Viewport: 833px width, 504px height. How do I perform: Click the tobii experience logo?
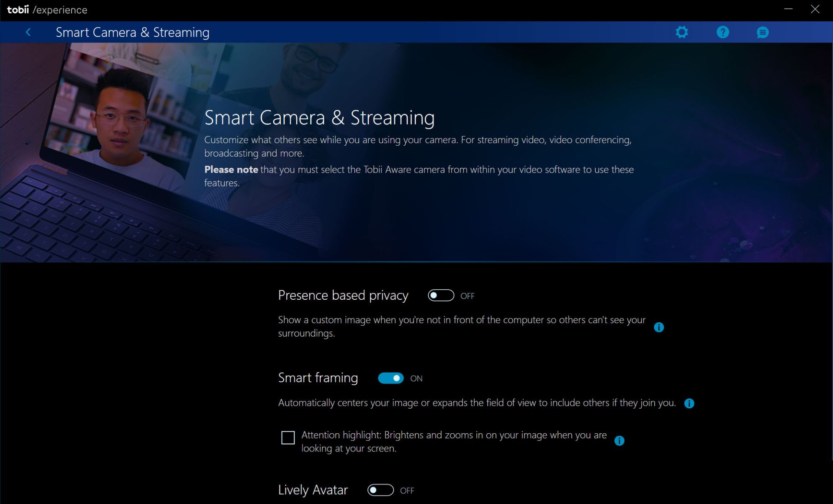point(47,10)
